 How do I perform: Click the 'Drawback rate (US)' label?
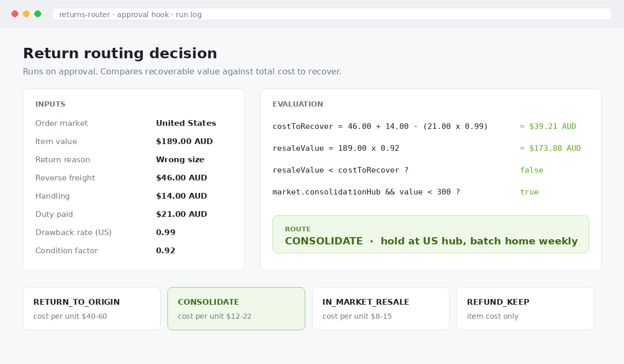[x=73, y=232]
